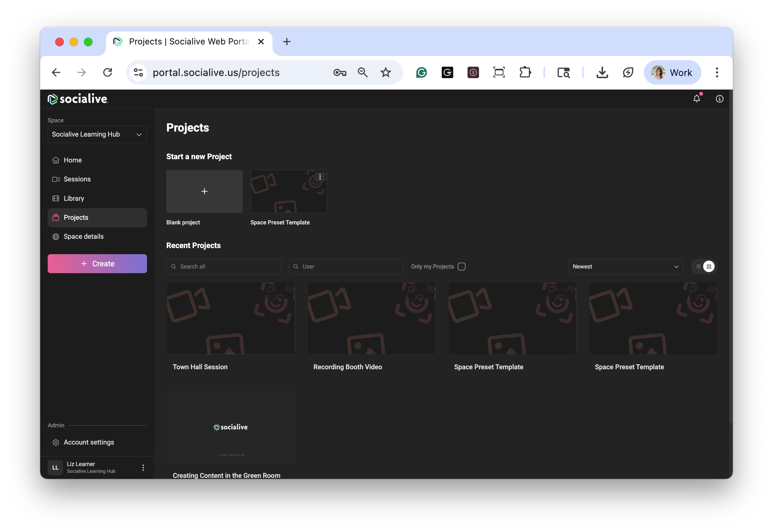Screen dimensions: 773x532
Task: Open three-dot menu on Space Preset Template
Action: (320, 177)
